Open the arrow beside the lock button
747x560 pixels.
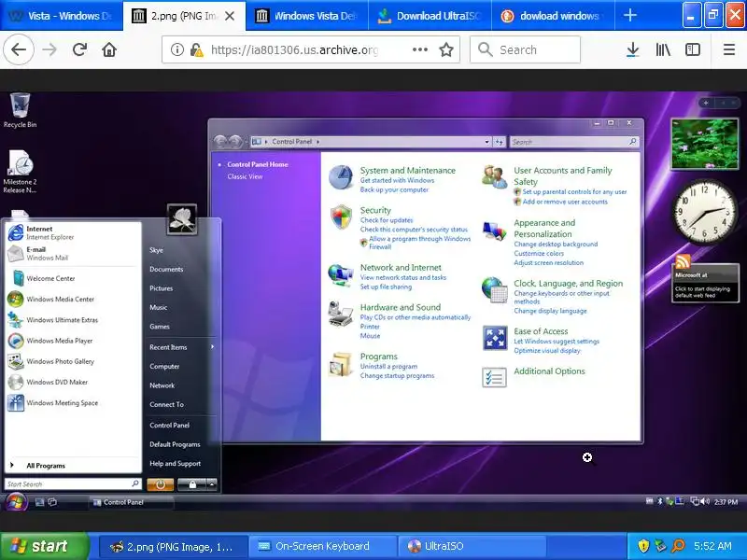(x=212, y=484)
